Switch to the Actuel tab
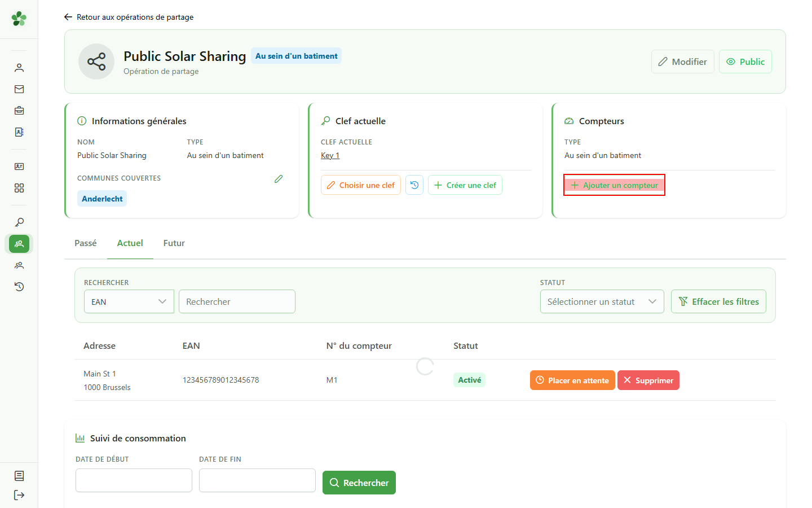The height and width of the screenshot is (508, 812). (x=130, y=243)
